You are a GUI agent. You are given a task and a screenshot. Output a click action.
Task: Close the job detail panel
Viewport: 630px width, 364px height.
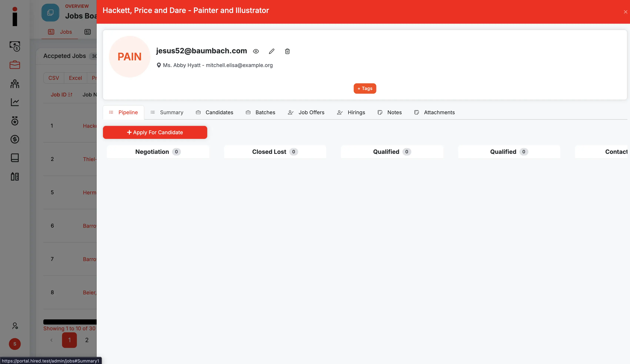click(x=625, y=12)
